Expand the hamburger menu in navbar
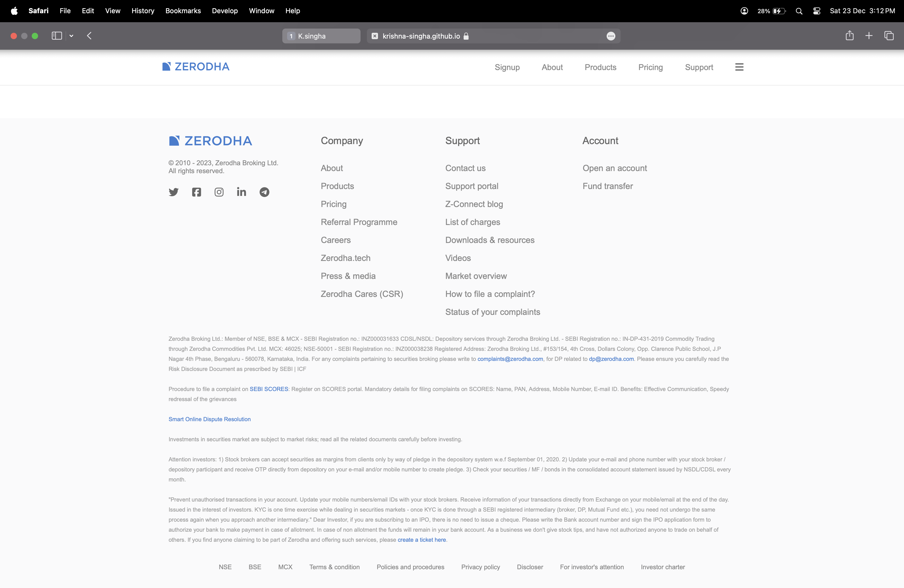This screenshot has width=904, height=588. (739, 67)
